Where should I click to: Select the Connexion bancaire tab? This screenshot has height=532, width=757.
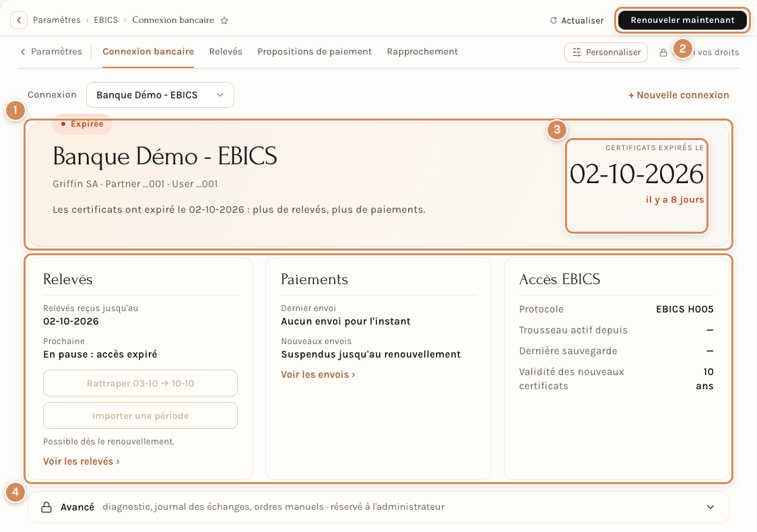click(148, 52)
